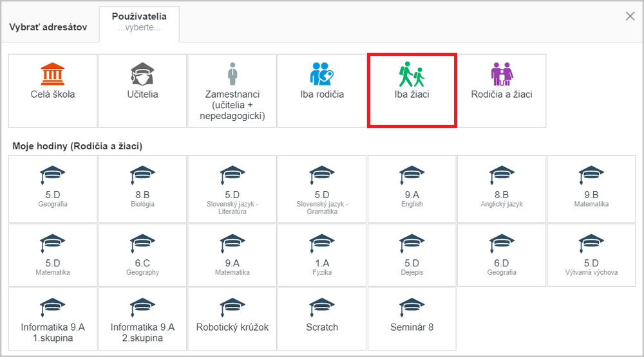Choose Informatika 9.A 2.skupina group
644x357 pixels.
pyautogui.click(x=142, y=319)
